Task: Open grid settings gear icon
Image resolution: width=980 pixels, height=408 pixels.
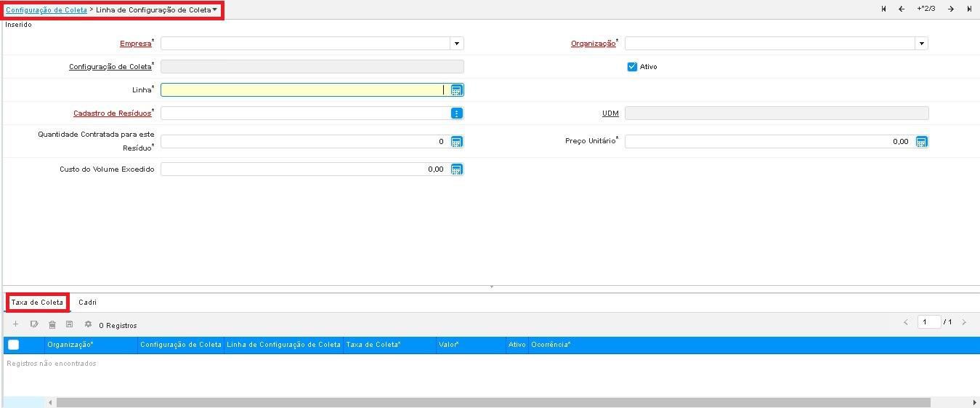Action: 88,324
